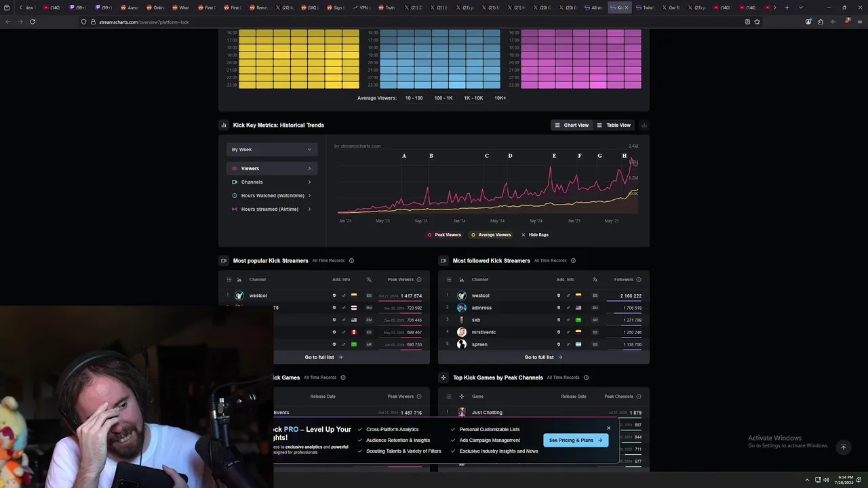Click the list icon in the Most followed table header
868x488 pixels.
(448, 279)
